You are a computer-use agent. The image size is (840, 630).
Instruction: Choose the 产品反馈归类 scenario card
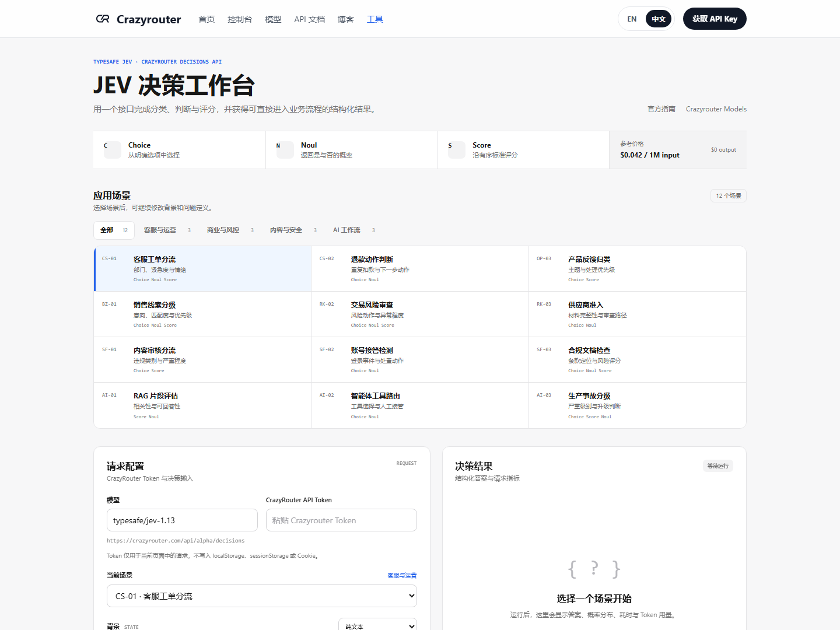[x=637, y=269]
